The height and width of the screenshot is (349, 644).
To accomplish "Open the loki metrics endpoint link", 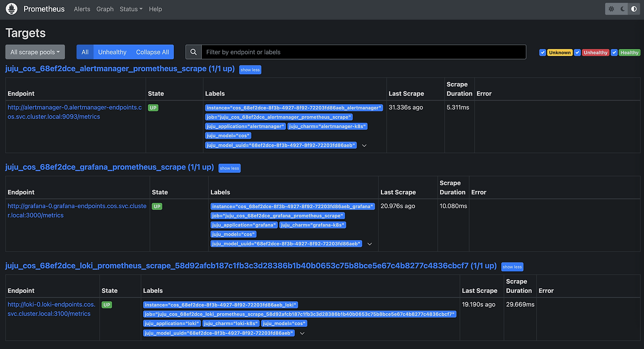I will pos(51,309).
